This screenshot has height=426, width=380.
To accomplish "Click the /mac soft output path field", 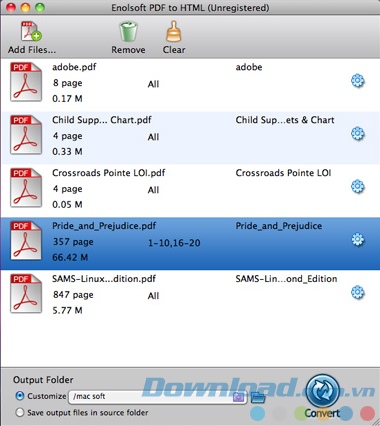I will pos(157,397).
